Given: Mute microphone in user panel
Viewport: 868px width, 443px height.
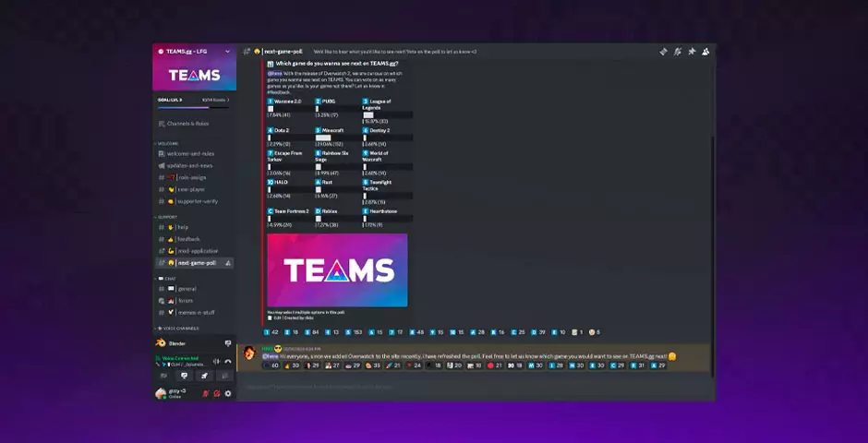Looking at the screenshot, I should [x=206, y=393].
